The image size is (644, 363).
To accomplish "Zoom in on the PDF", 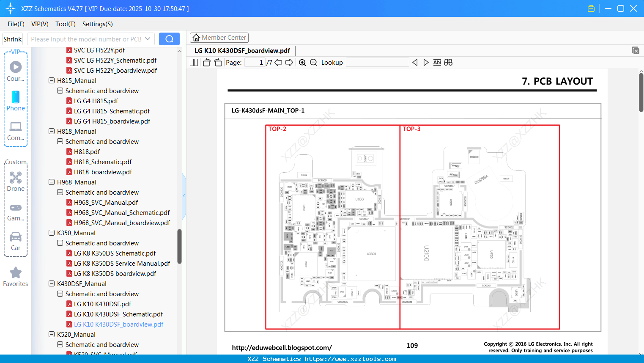I will (x=302, y=62).
